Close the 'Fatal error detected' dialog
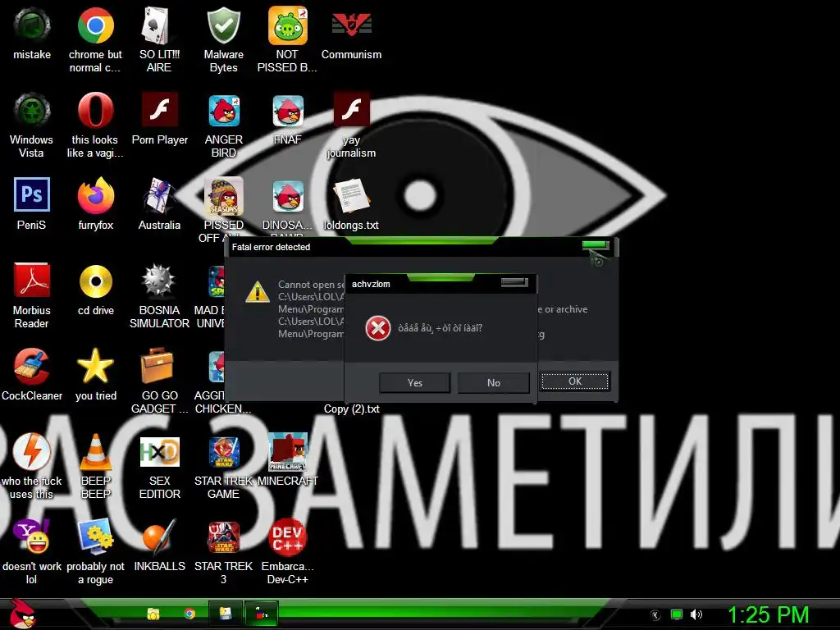Screen dimensions: 840x630 [x=596, y=244]
